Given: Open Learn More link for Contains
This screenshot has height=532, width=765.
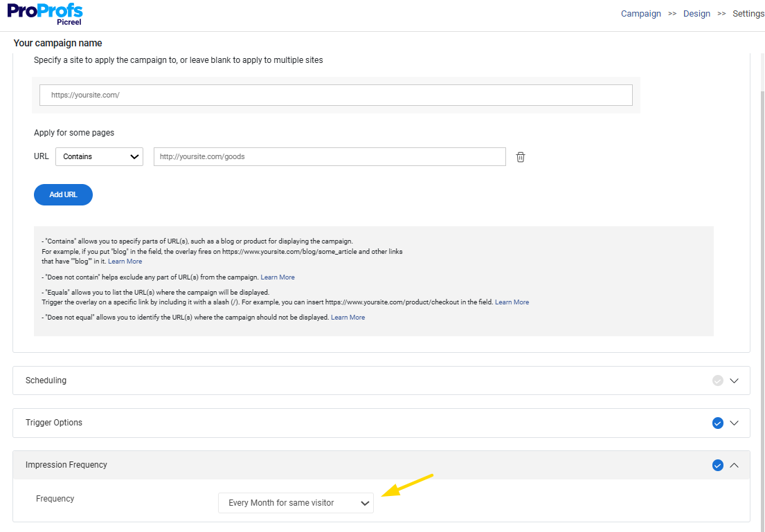Looking at the screenshot, I should (x=125, y=262).
